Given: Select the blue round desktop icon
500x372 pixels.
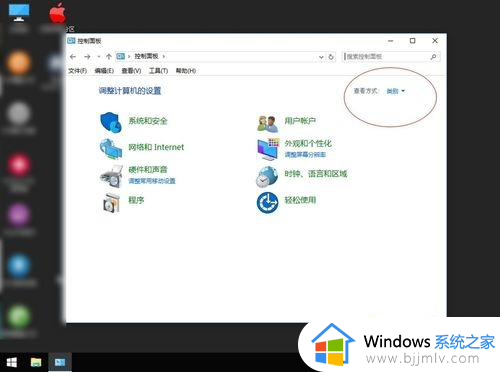Looking at the screenshot, I should [19, 266].
